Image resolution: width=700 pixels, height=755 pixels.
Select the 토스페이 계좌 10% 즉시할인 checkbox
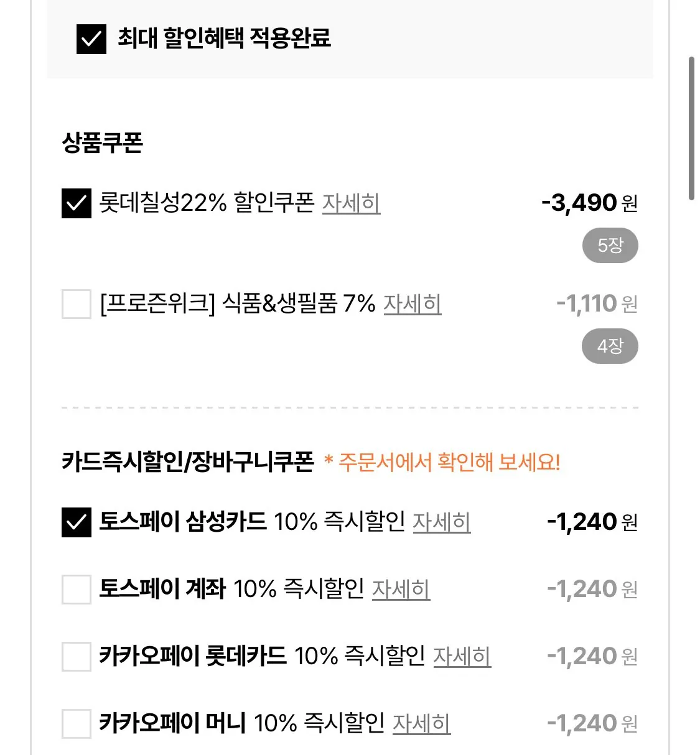tap(77, 589)
